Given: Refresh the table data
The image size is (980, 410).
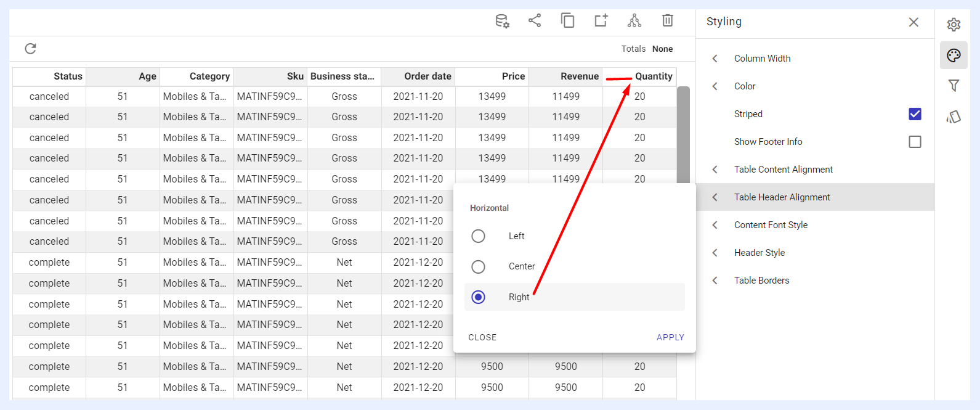Looking at the screenshot, I should [x=30, y=49].
